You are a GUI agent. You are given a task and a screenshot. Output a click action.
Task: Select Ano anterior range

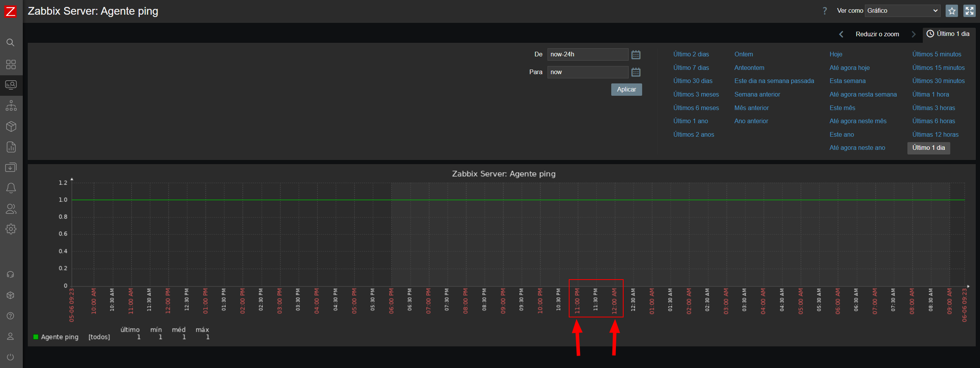(751, 121)
